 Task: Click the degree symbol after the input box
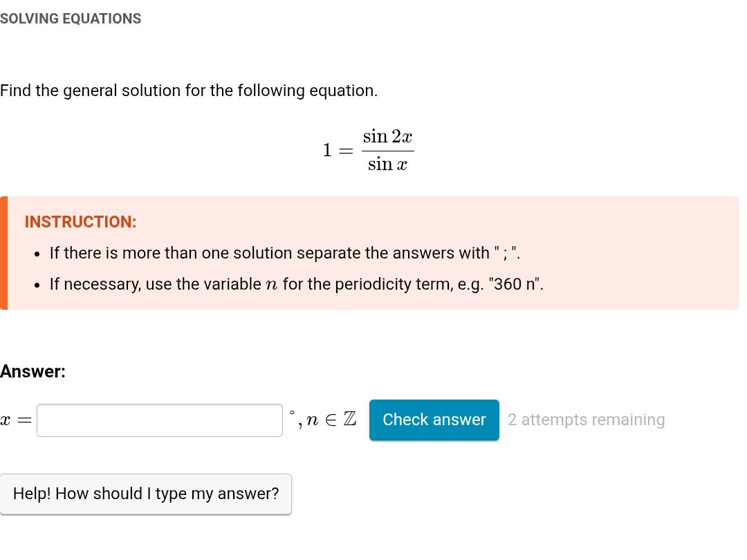pyautogui.click(x=293, y=413)
